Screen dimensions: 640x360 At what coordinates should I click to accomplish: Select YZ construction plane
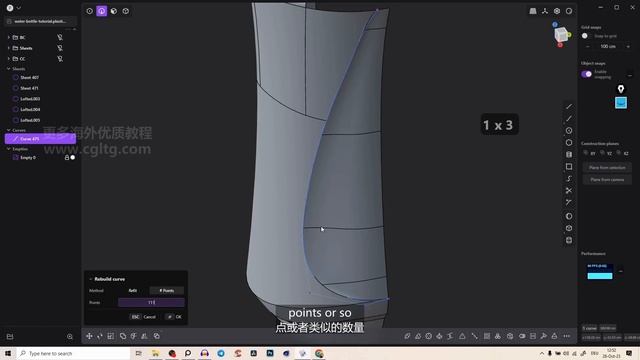607,153
